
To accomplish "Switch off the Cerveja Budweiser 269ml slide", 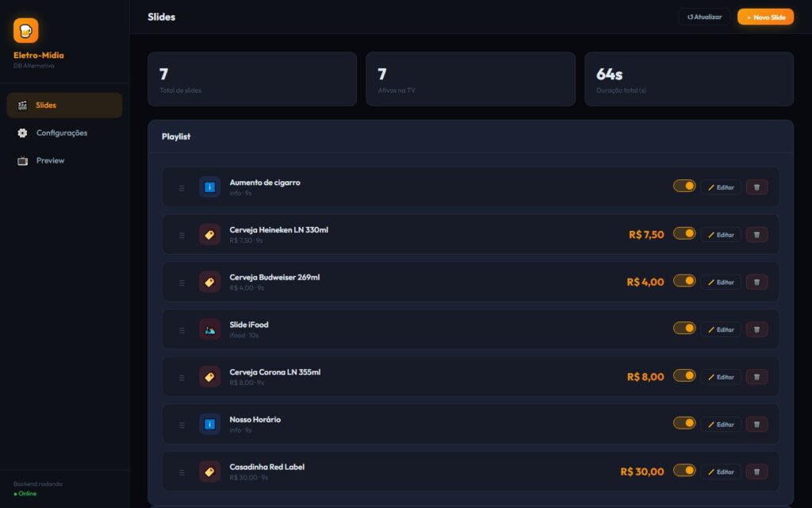I will (x=684, y=281).
